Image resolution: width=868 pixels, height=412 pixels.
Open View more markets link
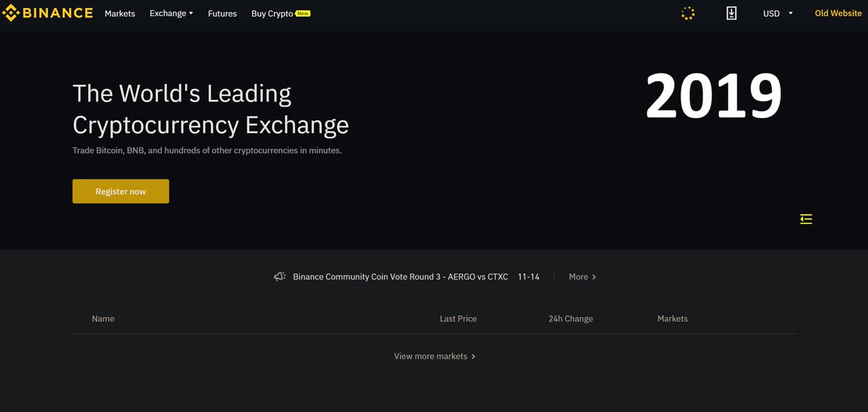[x=435, y=356]
